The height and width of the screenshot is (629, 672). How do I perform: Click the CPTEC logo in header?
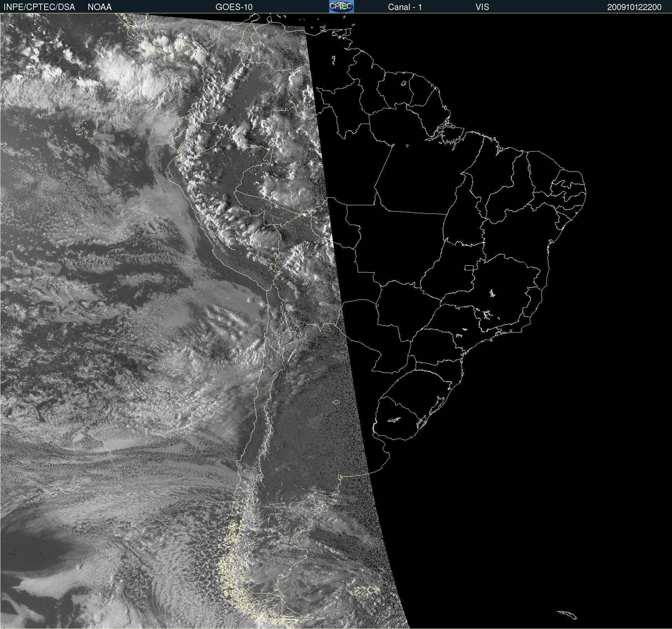click(341, 6)
